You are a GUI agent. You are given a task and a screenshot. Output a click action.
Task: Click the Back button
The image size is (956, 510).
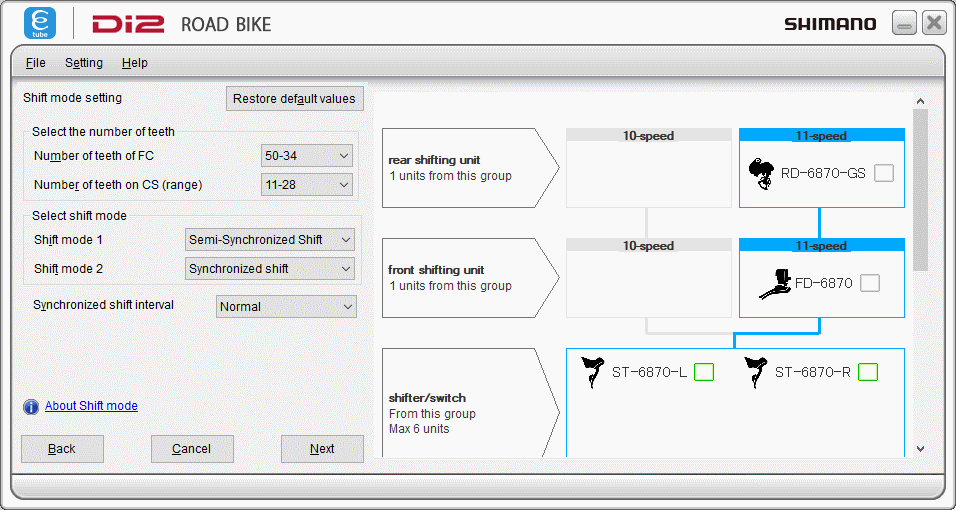click(x=62, y=449)
